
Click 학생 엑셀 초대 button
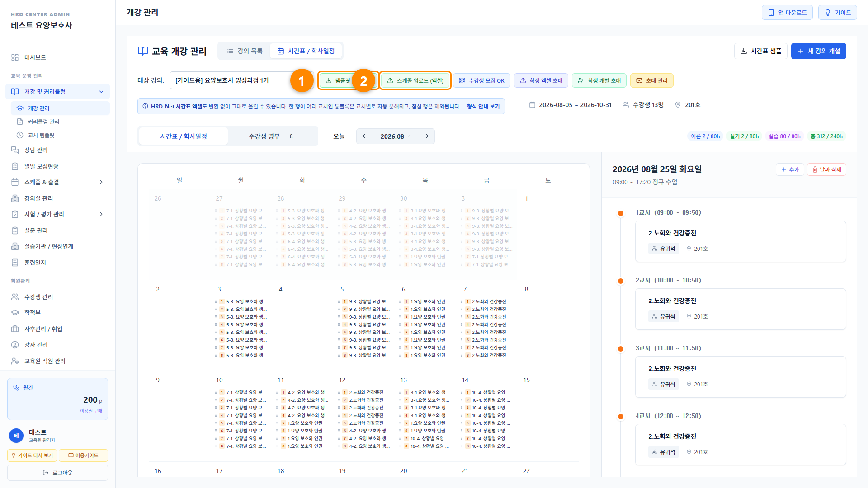coord(541,80)
